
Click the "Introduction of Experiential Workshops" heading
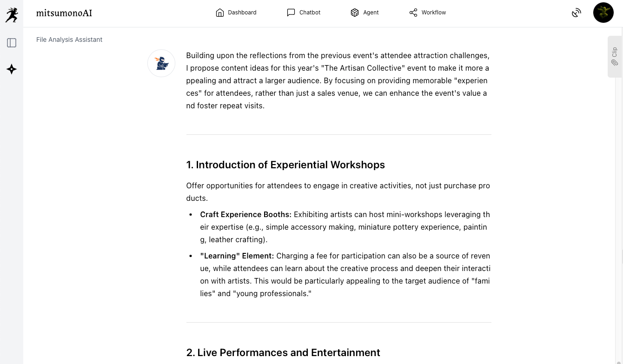[x=285, y=165]
